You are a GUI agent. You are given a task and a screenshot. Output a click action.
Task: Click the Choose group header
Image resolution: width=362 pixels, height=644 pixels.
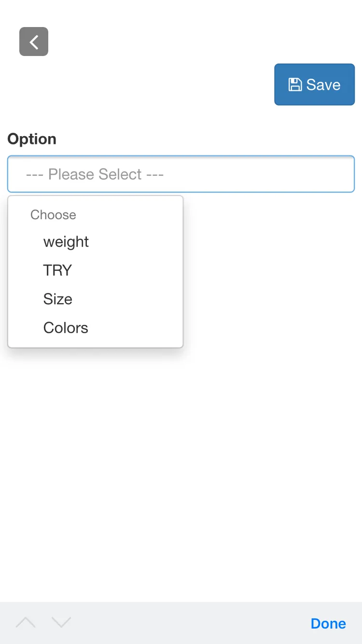pyautogui.click(x=53, y=214)
